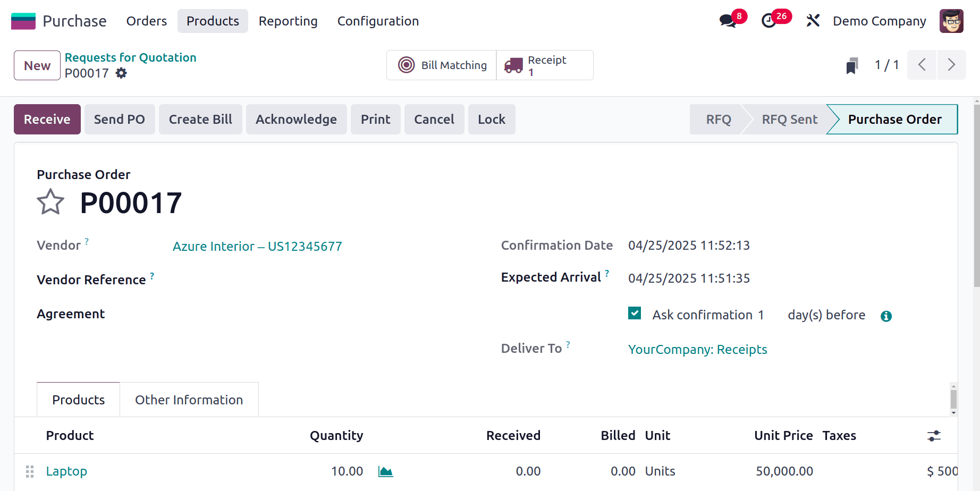Click the Receipt truck icon
Image resolution: width=980 pixels, height=491 pixels.
click(x=513, y=65)
